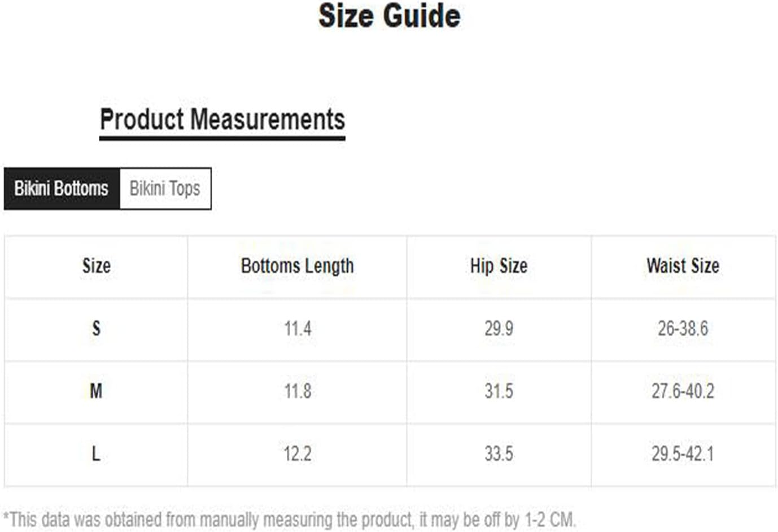The height and width of the screenshot is (532, 778).
Task: Select the Waist Size column header
Action: [x=683, y=265]
